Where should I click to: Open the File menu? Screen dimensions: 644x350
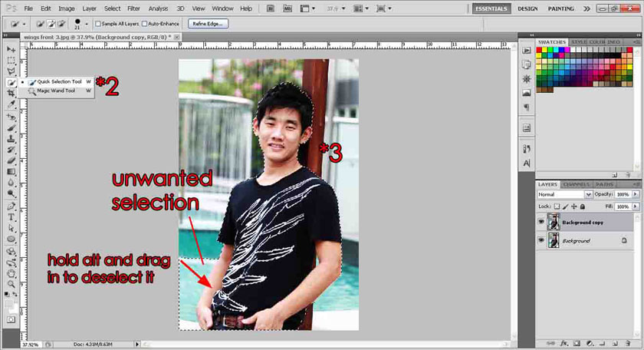(x=28, y=8)
